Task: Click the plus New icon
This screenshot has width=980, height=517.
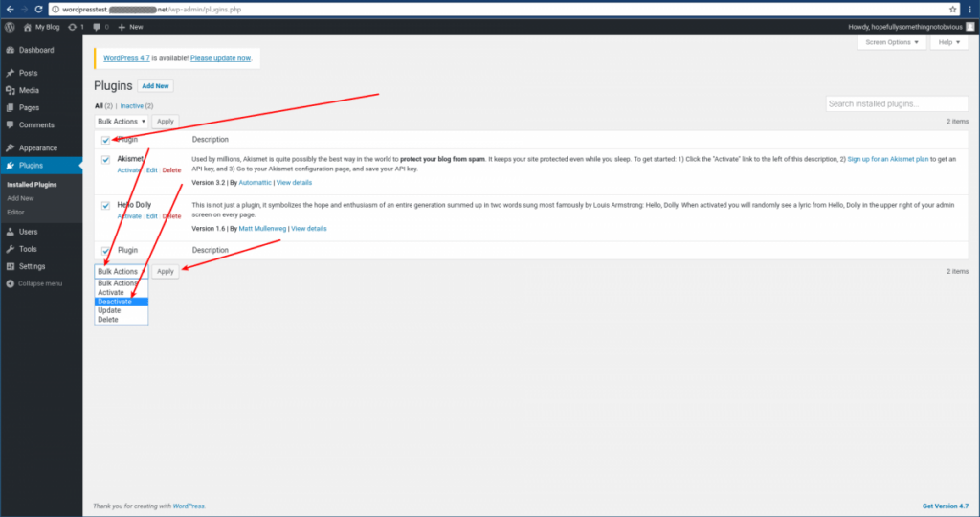Action: [122, 27]
